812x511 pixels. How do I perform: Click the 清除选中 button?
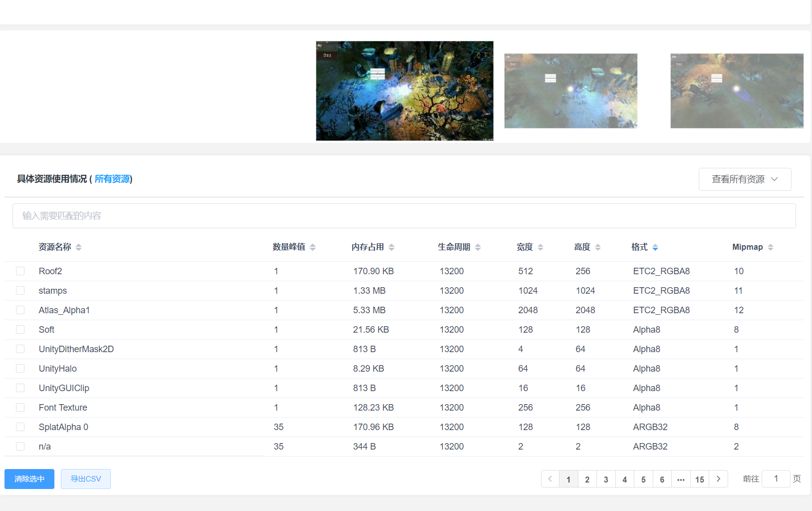coord(29,479)
